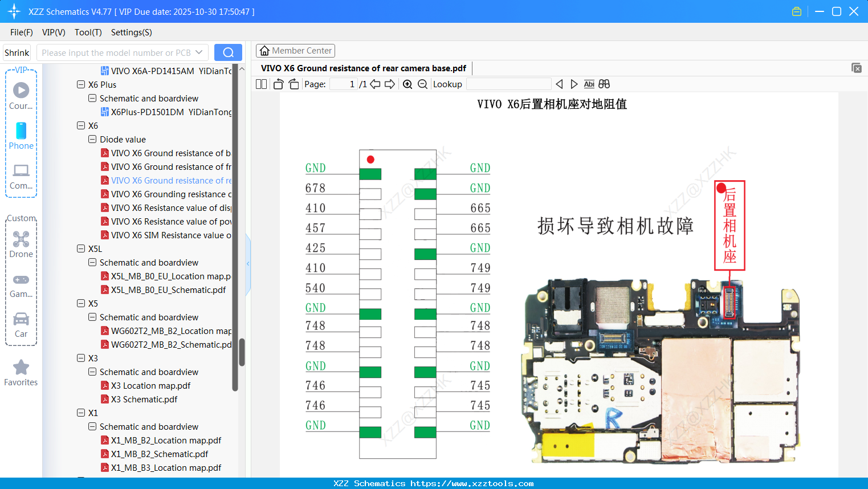Toggle Abi text highlight mode in PDF toolbar
The width and height of the screenshot is (868, 489).
(x=589, y=84)
